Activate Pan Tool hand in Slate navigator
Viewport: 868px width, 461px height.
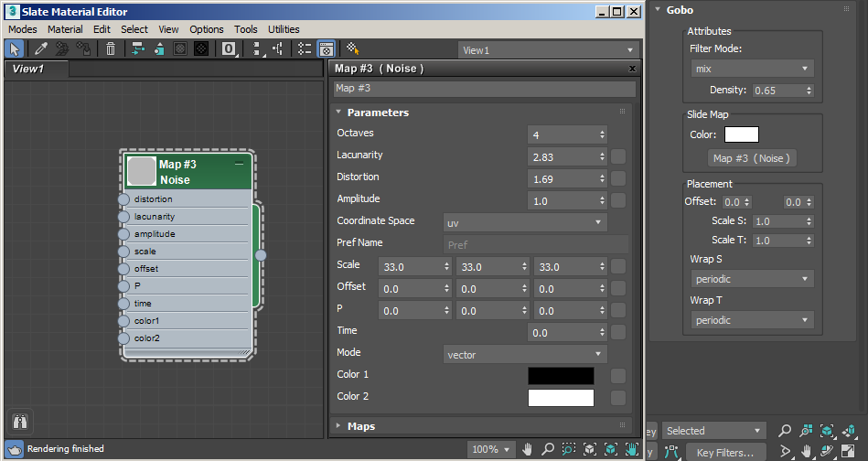(527, 449)
